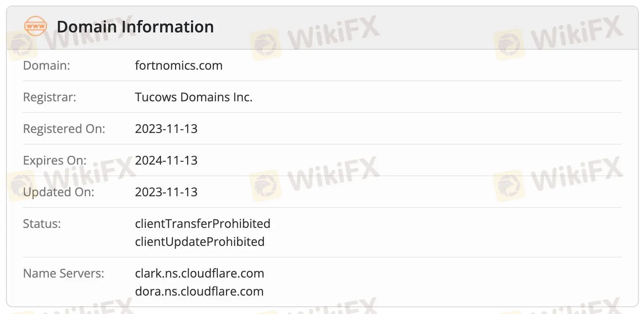Click the Name Servers: label

pos(63,273)
